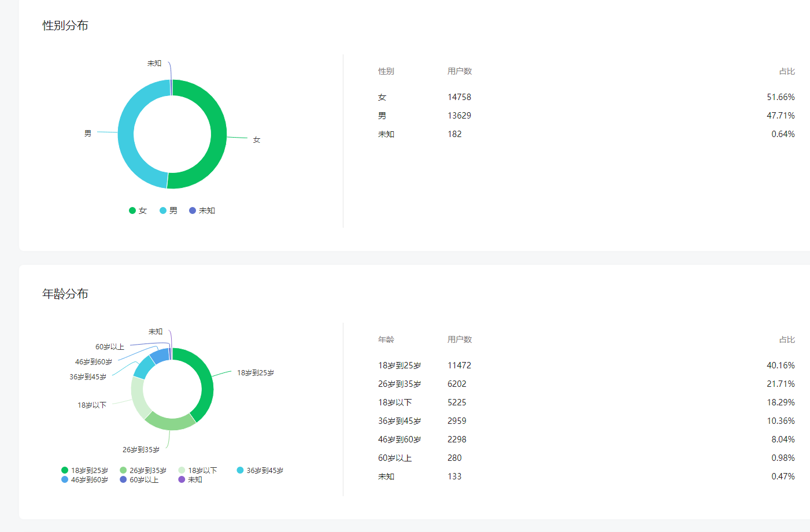The height and width of the screenshot is (532, 810).
Task: Toggle the 男 legend item in gender chart
Action: pos(168,210)
